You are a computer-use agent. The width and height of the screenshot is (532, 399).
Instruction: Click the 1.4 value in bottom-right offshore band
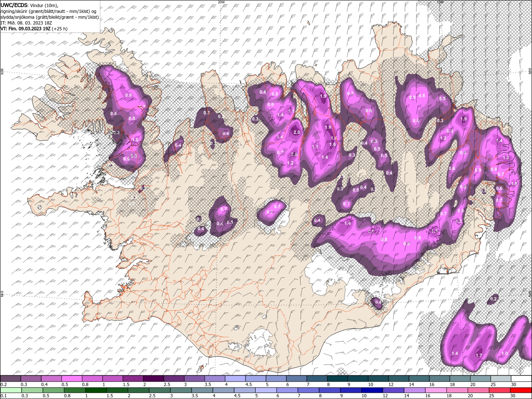455,353
